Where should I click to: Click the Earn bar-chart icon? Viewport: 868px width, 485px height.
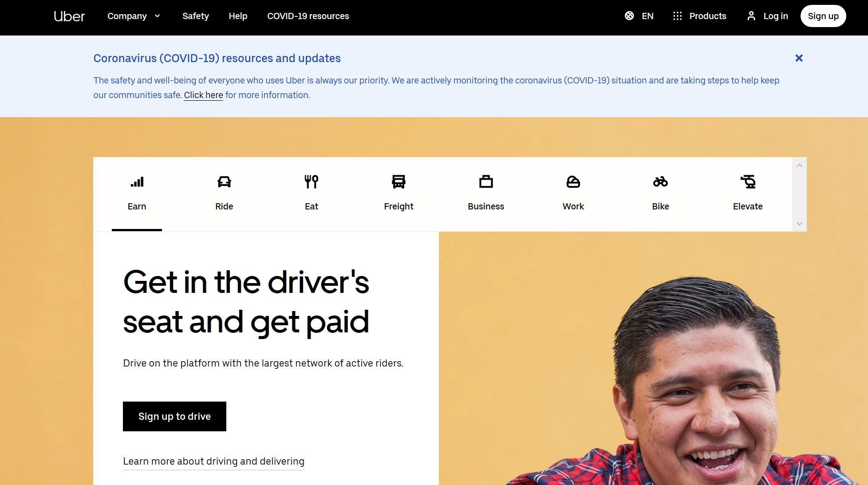coord(137,182)
